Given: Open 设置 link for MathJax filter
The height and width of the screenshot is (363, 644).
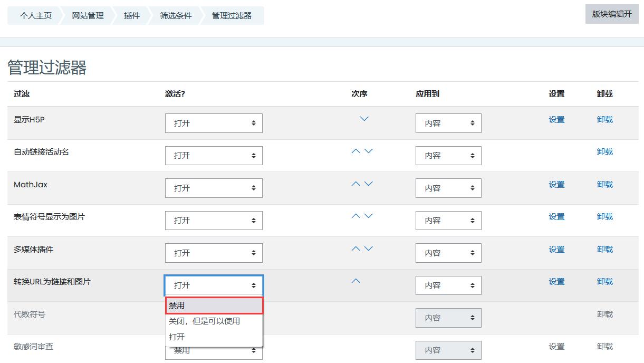Looking at the screenshot, I should pos(556,185).
